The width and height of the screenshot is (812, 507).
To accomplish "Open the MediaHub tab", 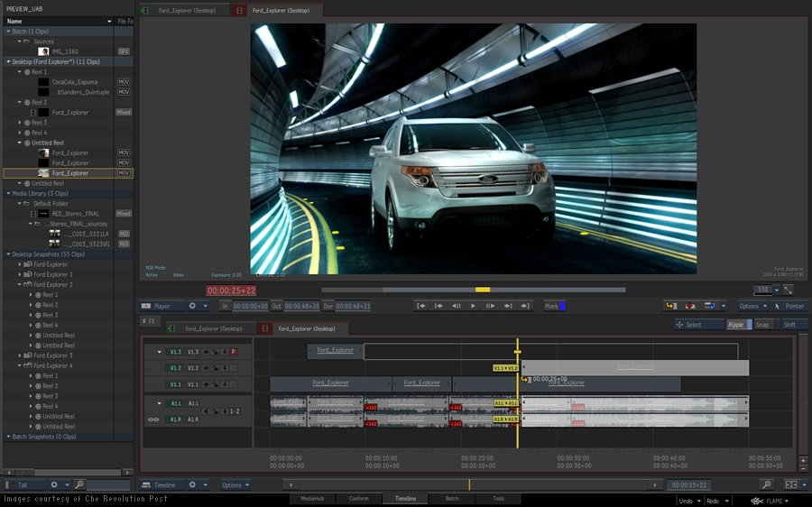I will pos(312,498).
